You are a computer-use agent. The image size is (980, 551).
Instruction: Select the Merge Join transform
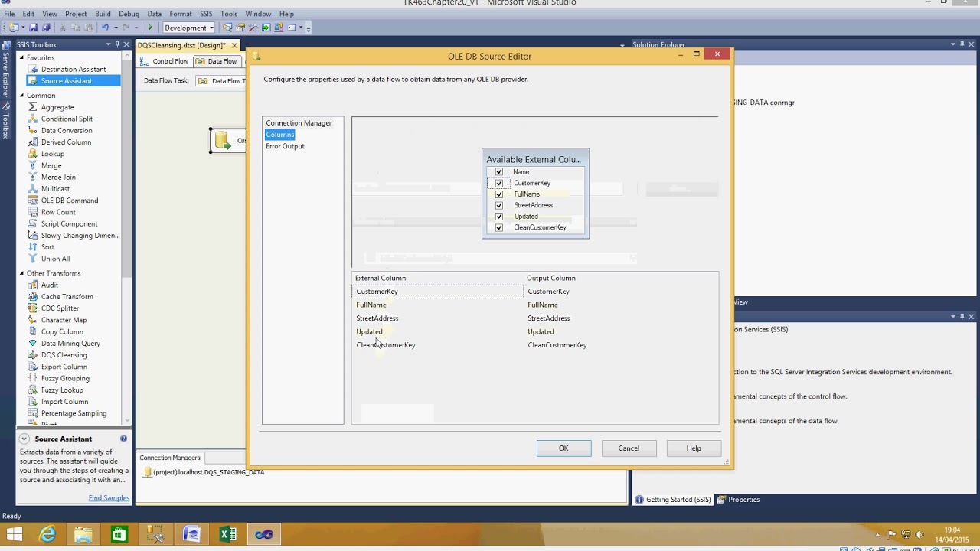(58, 177)
